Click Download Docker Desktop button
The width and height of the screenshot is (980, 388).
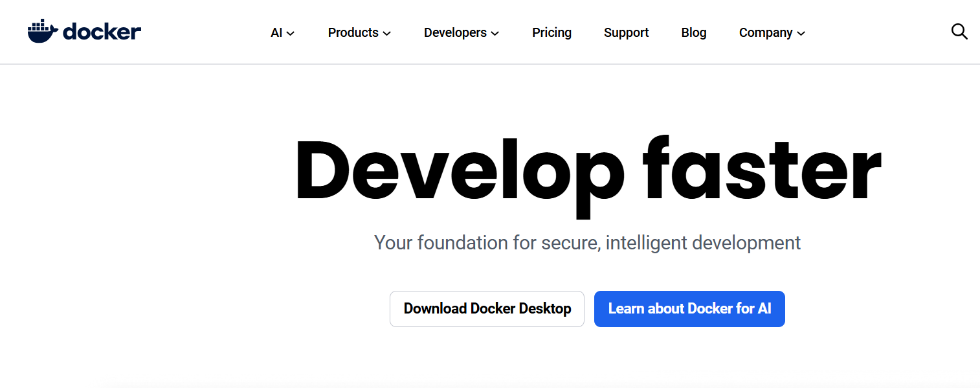[x=487, y=309]
